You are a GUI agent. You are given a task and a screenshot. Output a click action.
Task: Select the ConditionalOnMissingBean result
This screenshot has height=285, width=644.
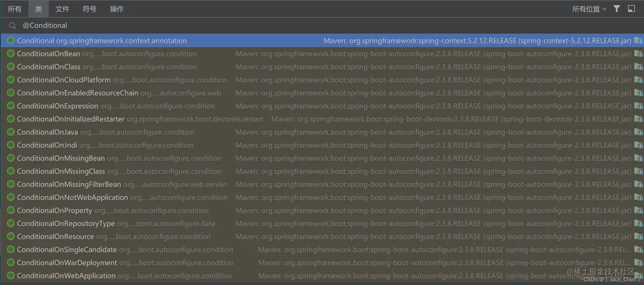pyautogui.click(x=322, y=158)
